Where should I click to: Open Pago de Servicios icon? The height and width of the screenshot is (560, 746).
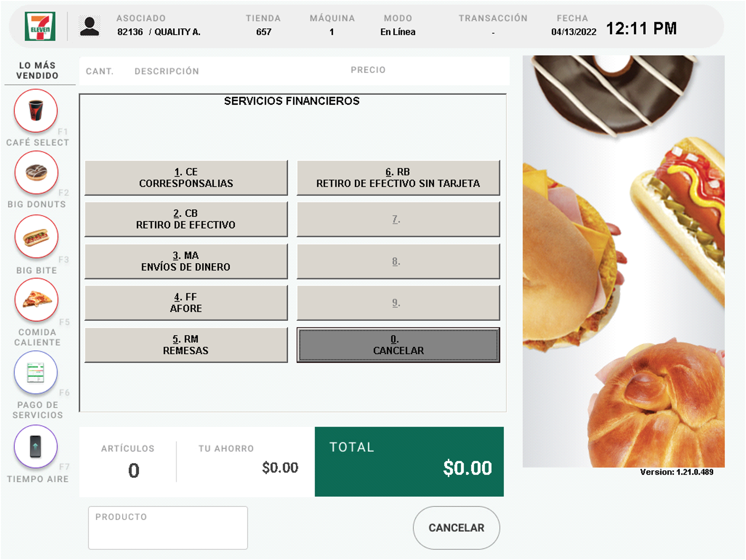point(36,373)
